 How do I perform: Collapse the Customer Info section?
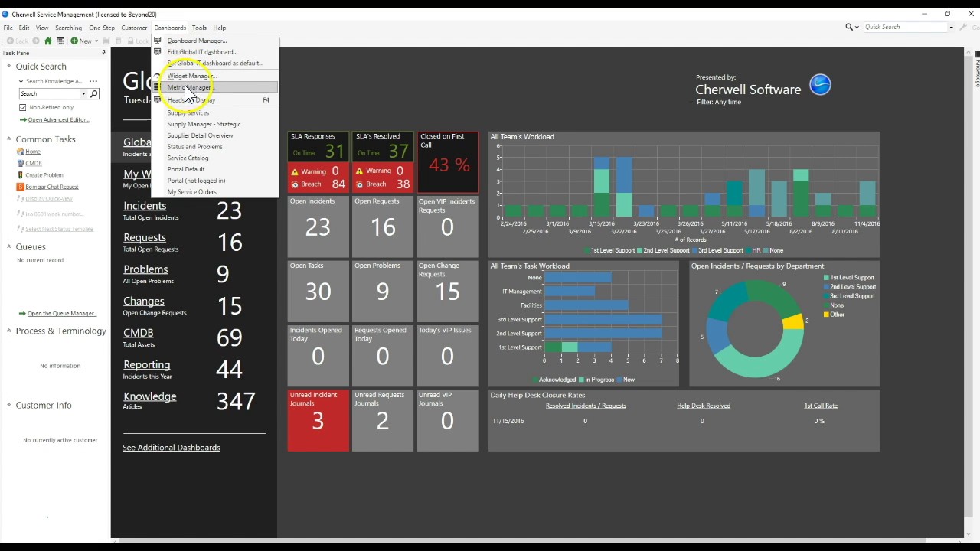pos(9,406)
